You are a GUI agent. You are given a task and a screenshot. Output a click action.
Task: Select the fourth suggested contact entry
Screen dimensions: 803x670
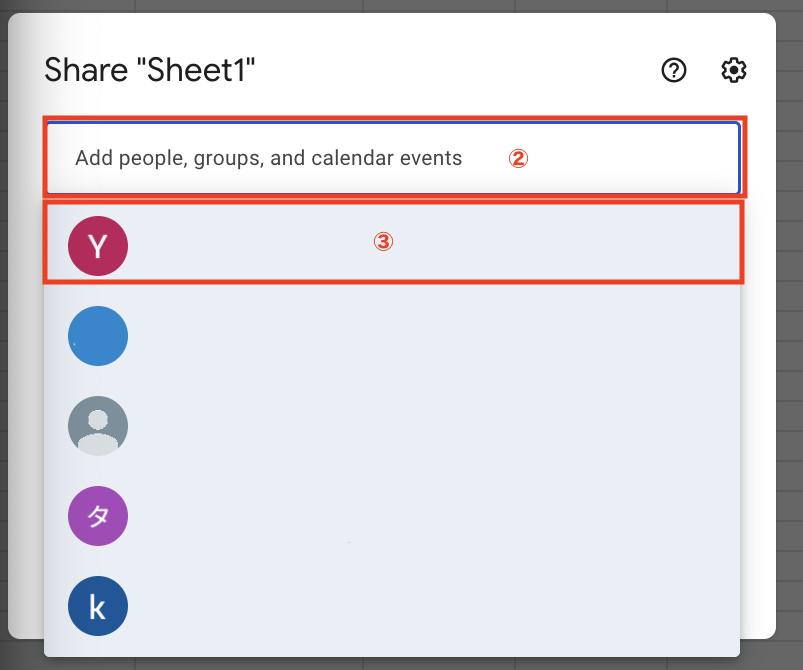(x=392, y=516)
